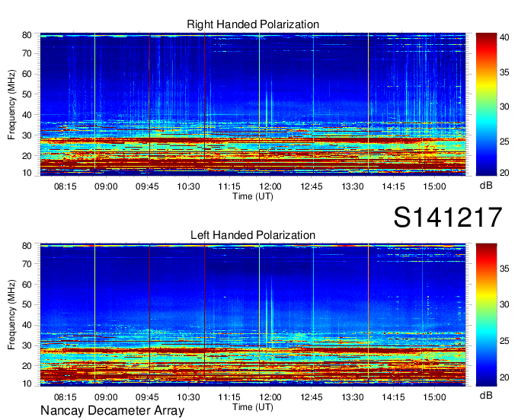Click Frequency (MHz) label of Right Handed plot

(x=11, y=104)
